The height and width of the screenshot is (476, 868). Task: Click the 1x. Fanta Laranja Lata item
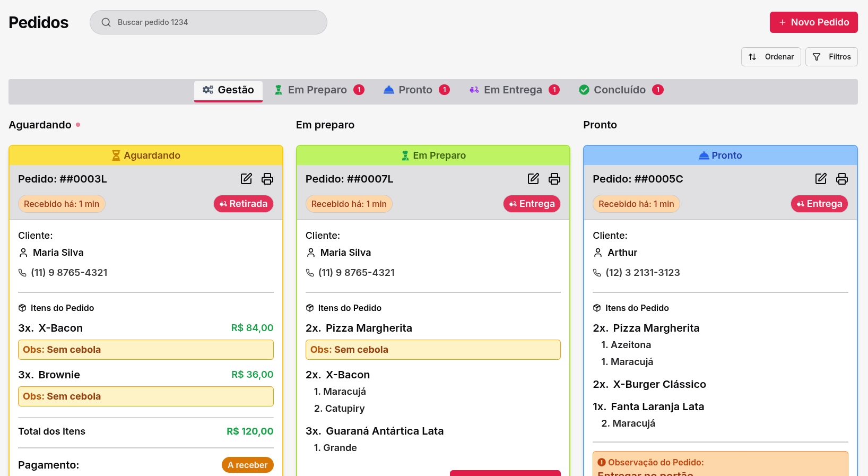point(648,406)
